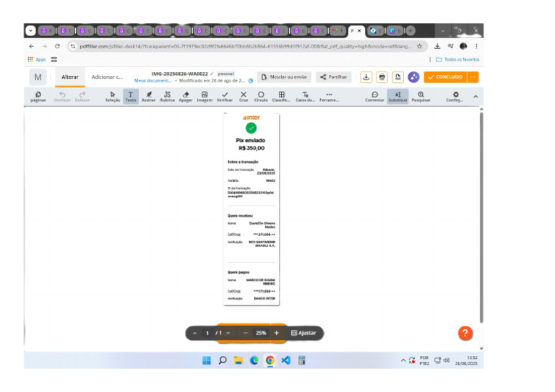Open the Chrome three-dot menu

coord(476,46)
